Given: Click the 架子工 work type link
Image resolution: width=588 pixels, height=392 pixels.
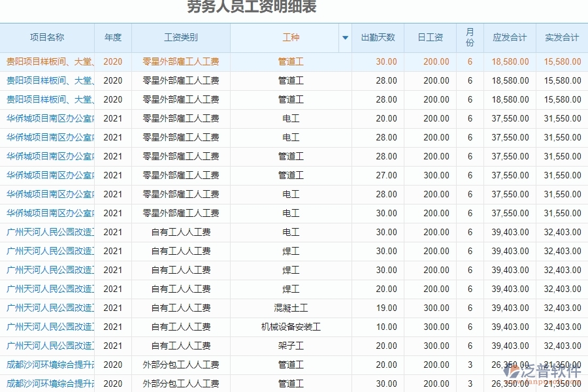Looking at the screenshot, I should (x=291, y=346).
